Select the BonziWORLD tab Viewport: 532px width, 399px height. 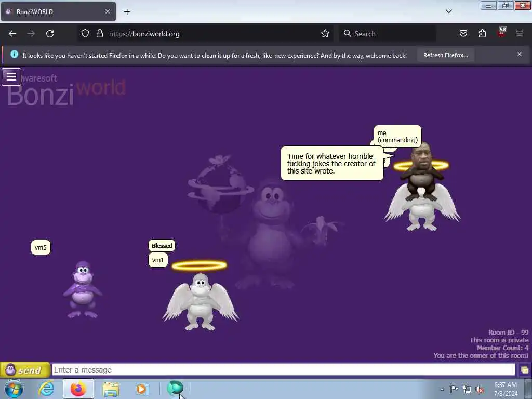(58, 11)
